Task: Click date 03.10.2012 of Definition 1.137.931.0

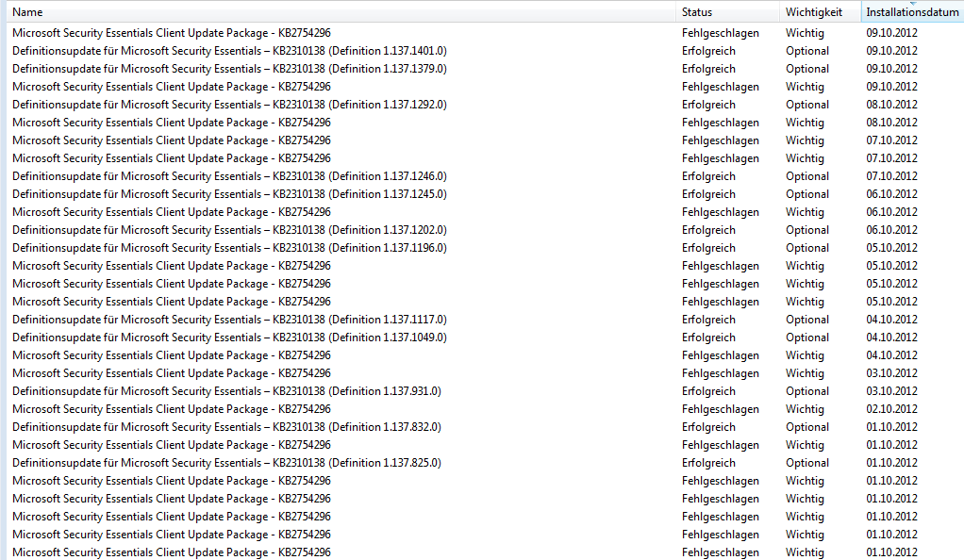Action: 891,391
